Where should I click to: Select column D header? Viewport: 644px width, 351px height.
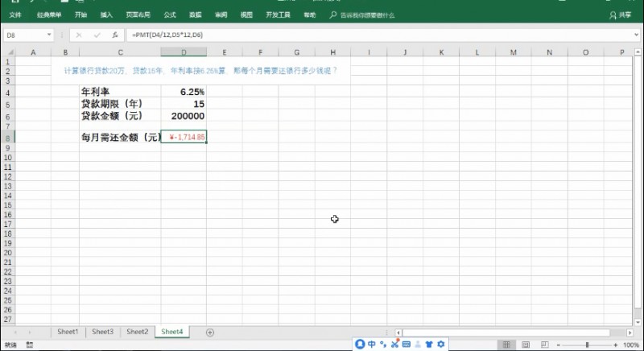[x=184, y=52]
